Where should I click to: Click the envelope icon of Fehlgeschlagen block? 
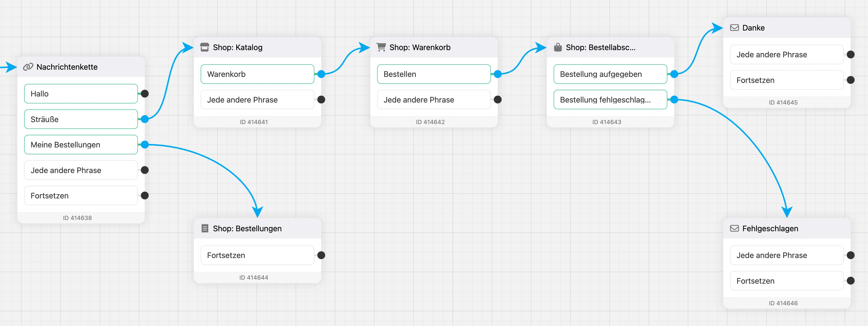click(x=734, y=228)
